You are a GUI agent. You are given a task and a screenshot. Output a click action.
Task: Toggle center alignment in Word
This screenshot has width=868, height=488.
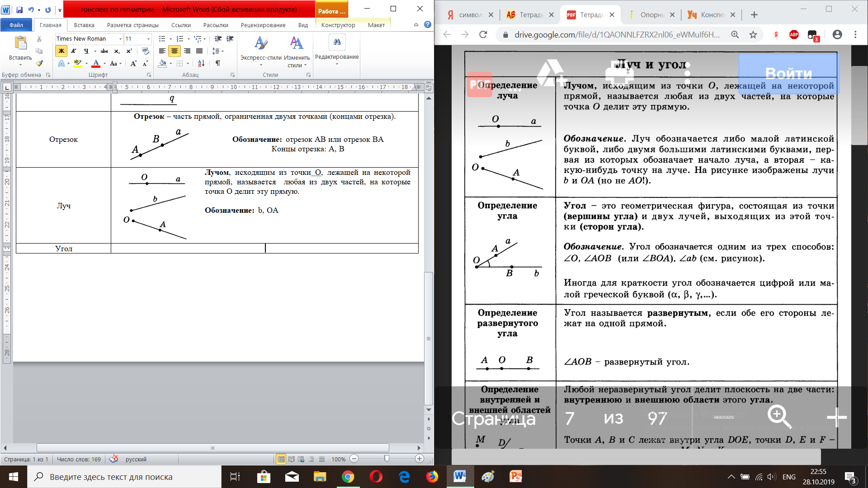click(x=174, y=51)
